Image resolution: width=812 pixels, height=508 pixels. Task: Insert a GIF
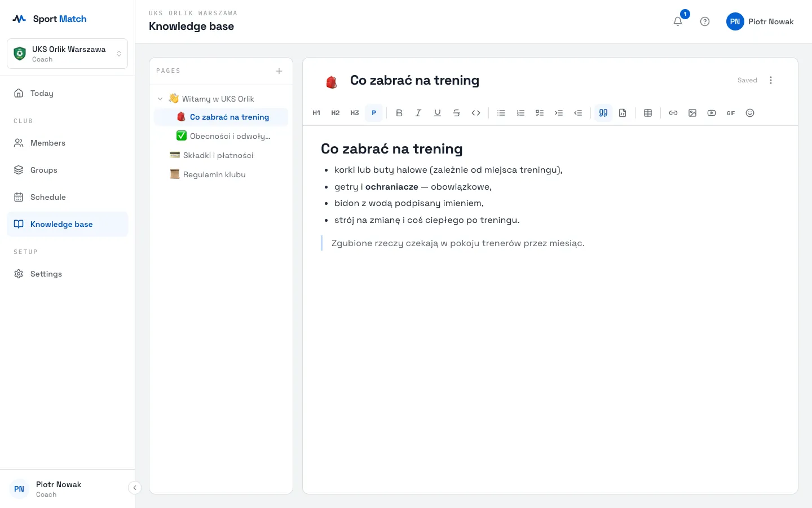coord(731,113)
